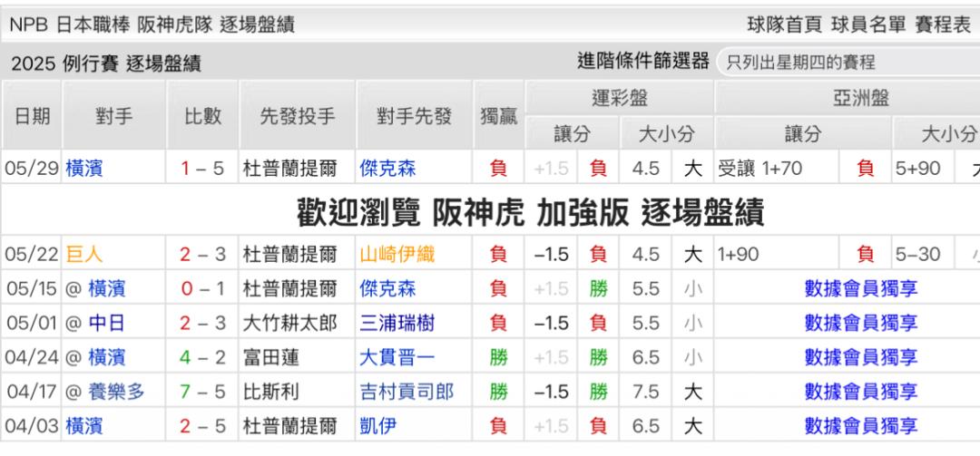The width and height of the screenshot is (980, 456).
Task: Click the score 1 – 5 cell
Action: click(203, 168)
